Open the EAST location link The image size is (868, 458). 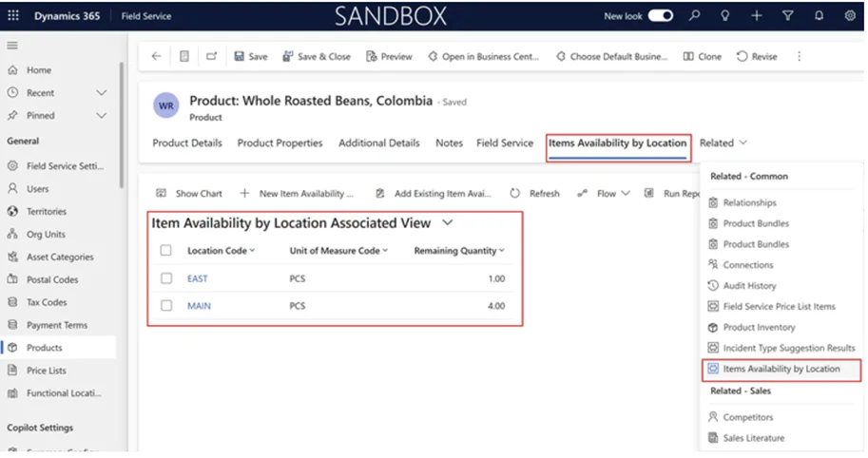197,278
